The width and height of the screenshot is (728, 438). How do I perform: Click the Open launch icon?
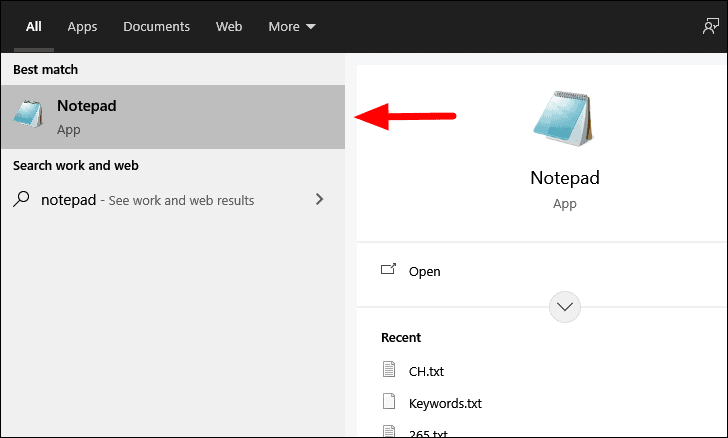pos(389,269)
